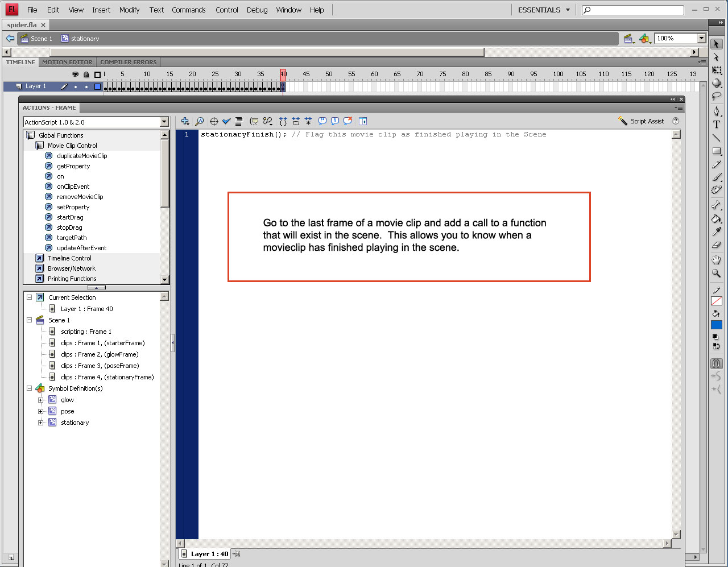Screen dimensions: 728x567
Task: Select the Subselection tool
Action: pyautogui.click(x=716, y=57)
